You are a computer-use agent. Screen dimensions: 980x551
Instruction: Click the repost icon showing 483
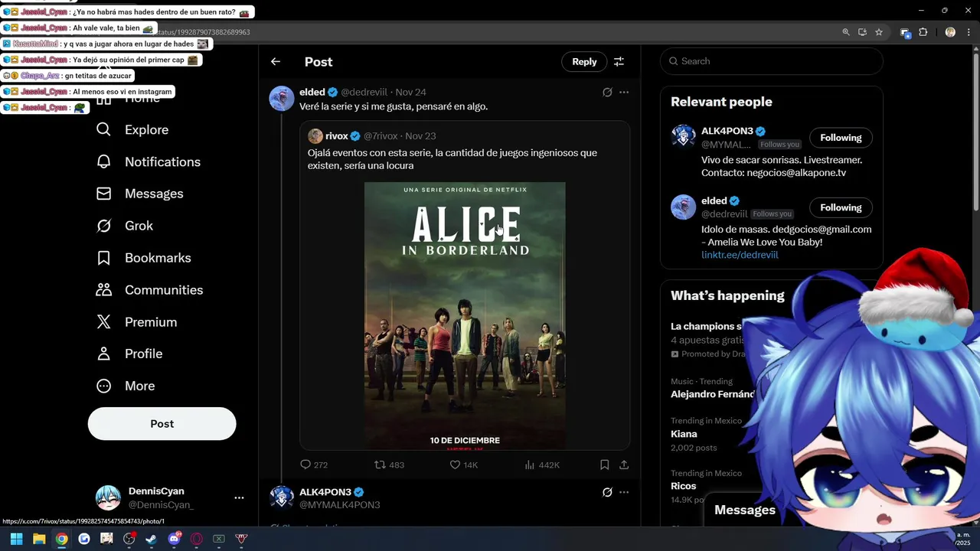click(380, 465)
